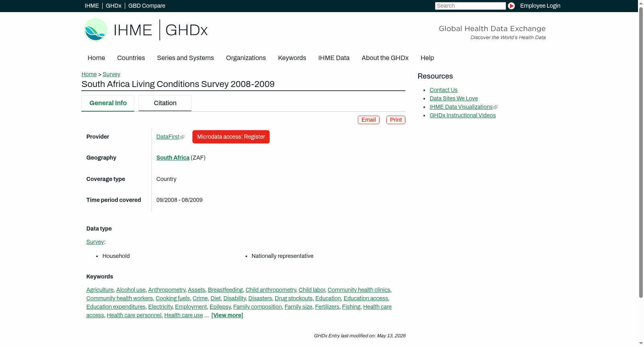The width and height of the screenshot is (644, 347).
Task: Open the Fertilizers keyword
Action: 327,307
